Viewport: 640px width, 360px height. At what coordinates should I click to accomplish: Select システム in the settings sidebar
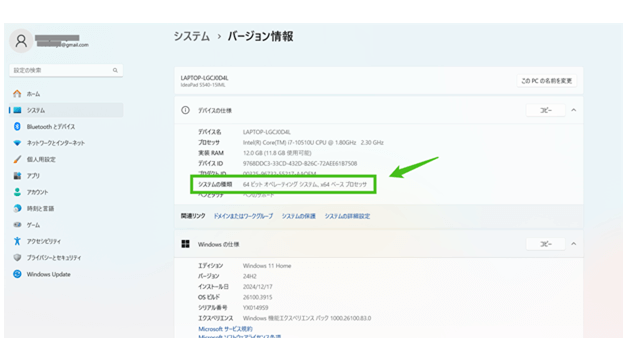pyautogui.click(x=66, y=110)
